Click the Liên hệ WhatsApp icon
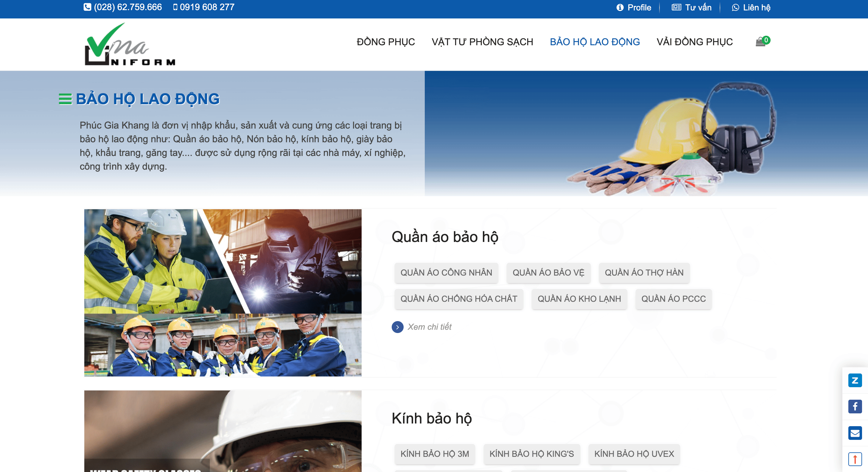 point(735,7)
